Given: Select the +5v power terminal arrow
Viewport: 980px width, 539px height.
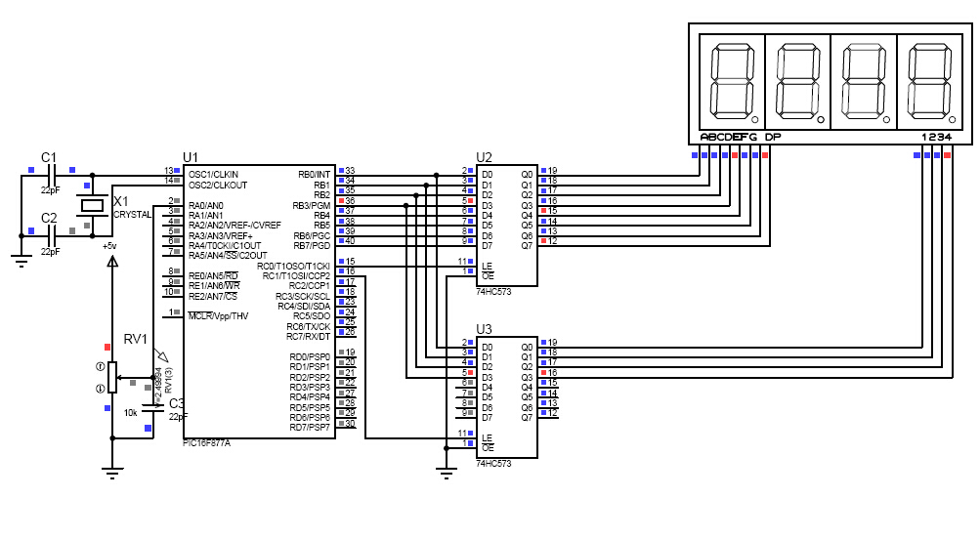Looking at the screenshot, I should pos(112,261).
